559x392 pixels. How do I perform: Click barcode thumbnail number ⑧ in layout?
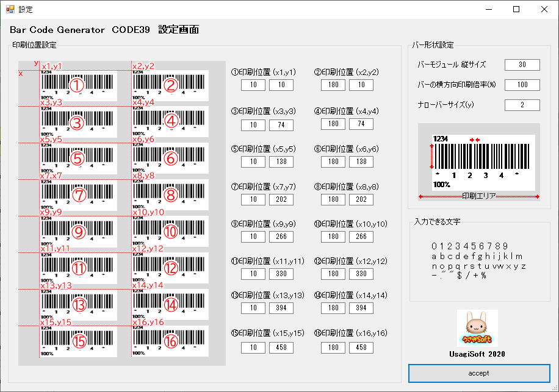pos(170,195)
